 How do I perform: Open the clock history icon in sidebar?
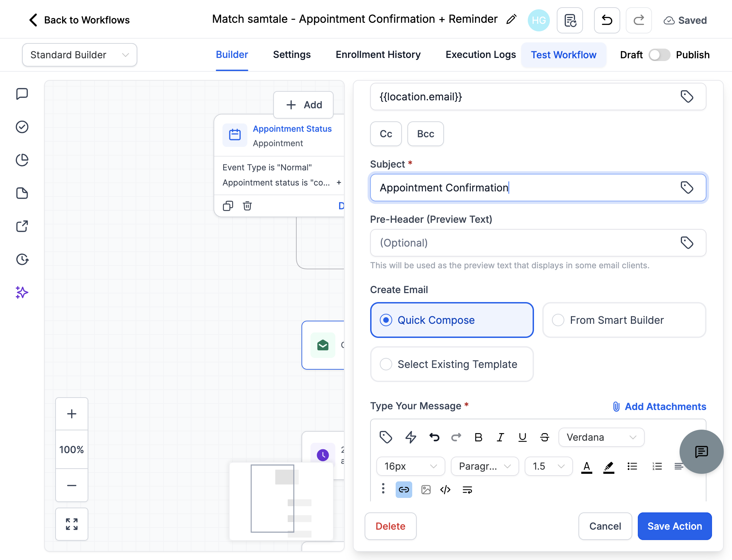[22, 259]
